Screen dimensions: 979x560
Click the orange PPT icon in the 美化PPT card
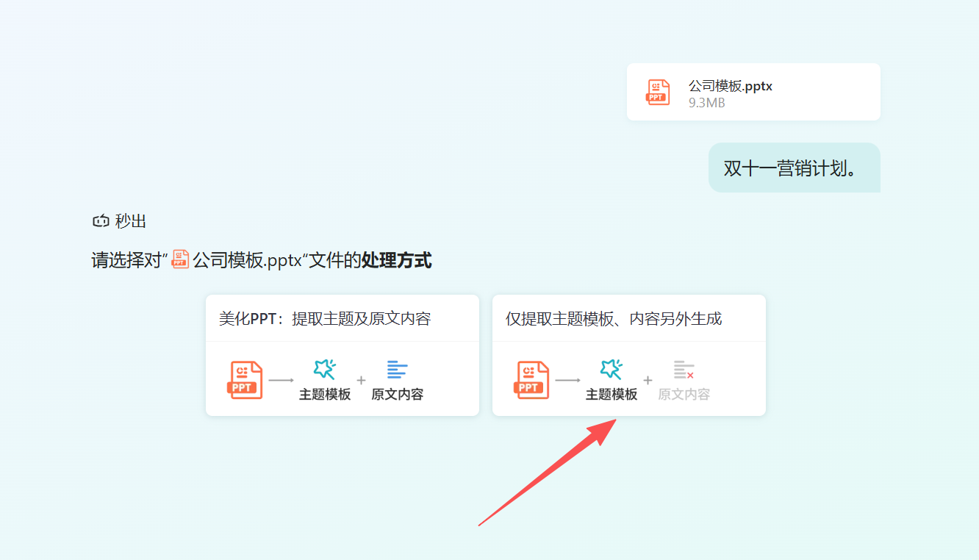(245, 380)
